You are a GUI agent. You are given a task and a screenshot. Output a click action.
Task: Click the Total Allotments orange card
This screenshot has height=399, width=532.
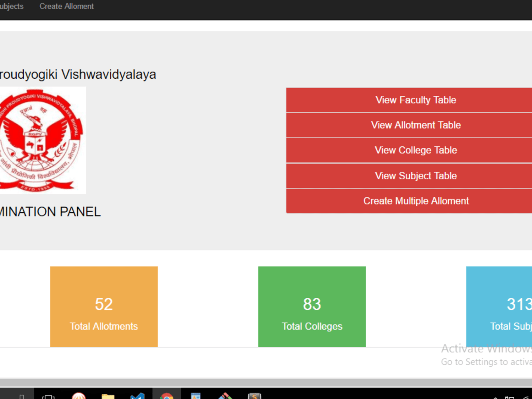tap(104, 307)
